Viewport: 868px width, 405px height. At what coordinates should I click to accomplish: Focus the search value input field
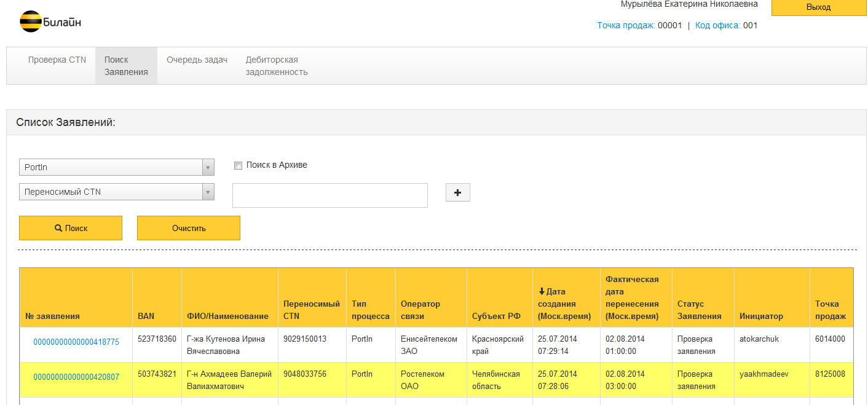(x=329, y=195)
